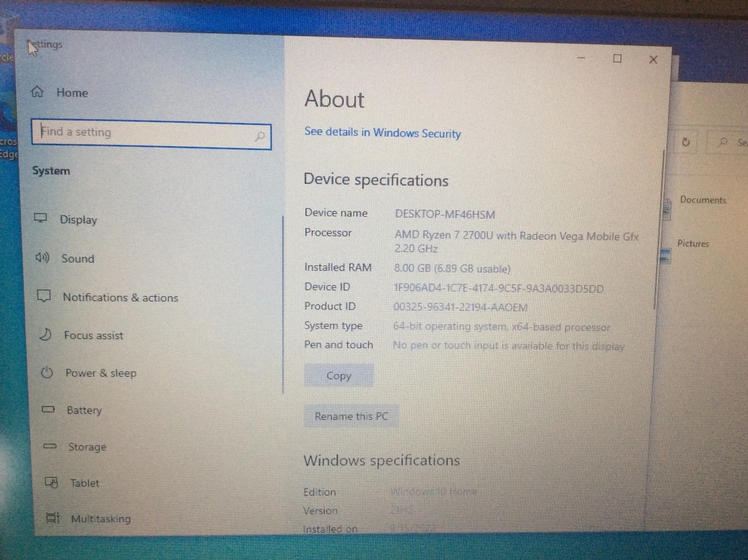Click the "System type" label
The height and width of the screenshot is (560, 748).
coord(333,326)
